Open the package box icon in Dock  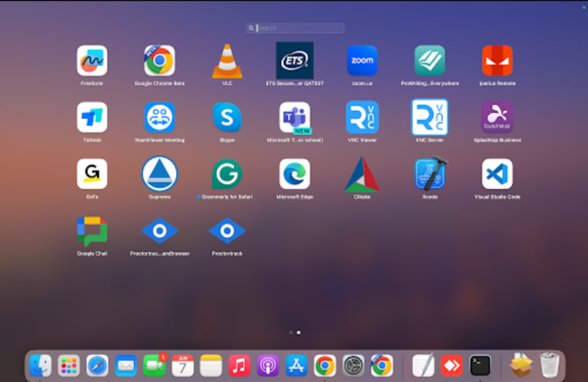pos(521,365)
